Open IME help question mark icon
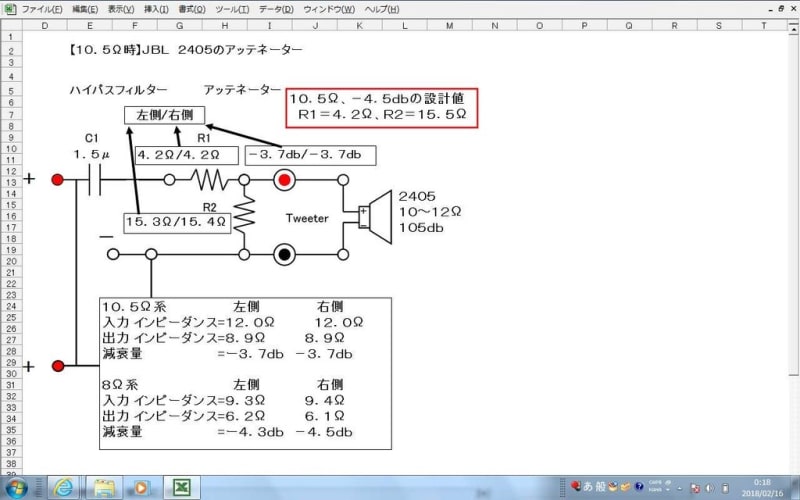 pos(639,486)
